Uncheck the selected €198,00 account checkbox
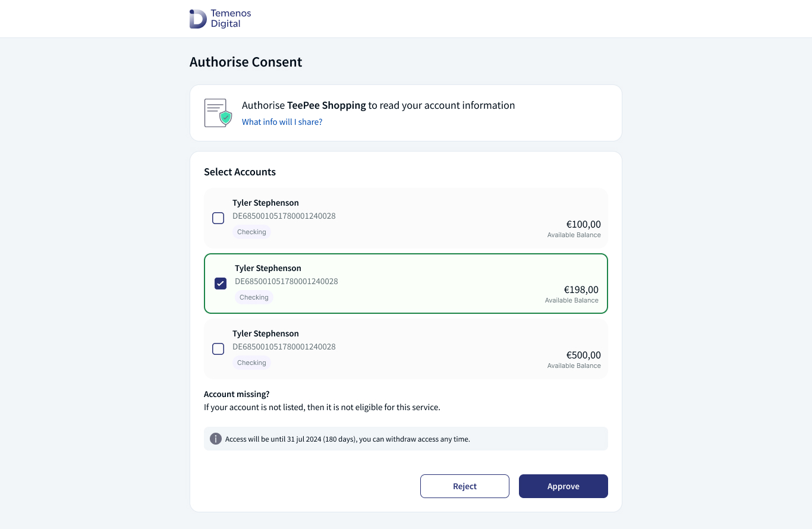Viewport: 812px width, 529px height. point(221,284)
